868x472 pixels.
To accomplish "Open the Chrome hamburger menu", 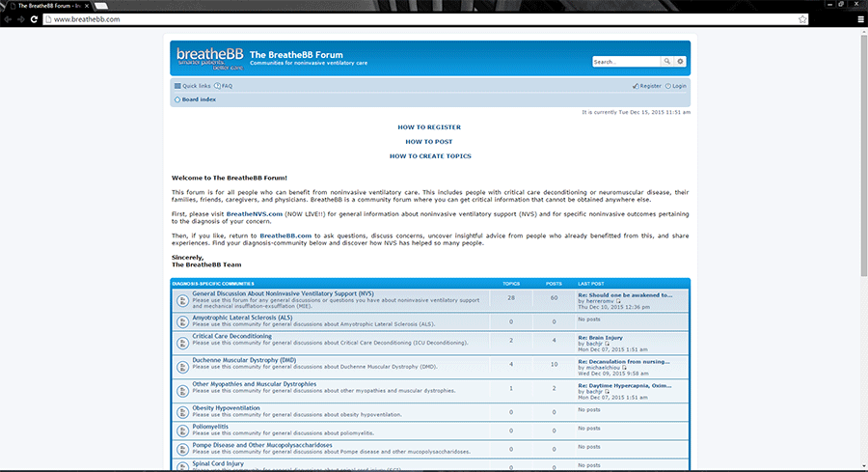I will coord(861,19).
